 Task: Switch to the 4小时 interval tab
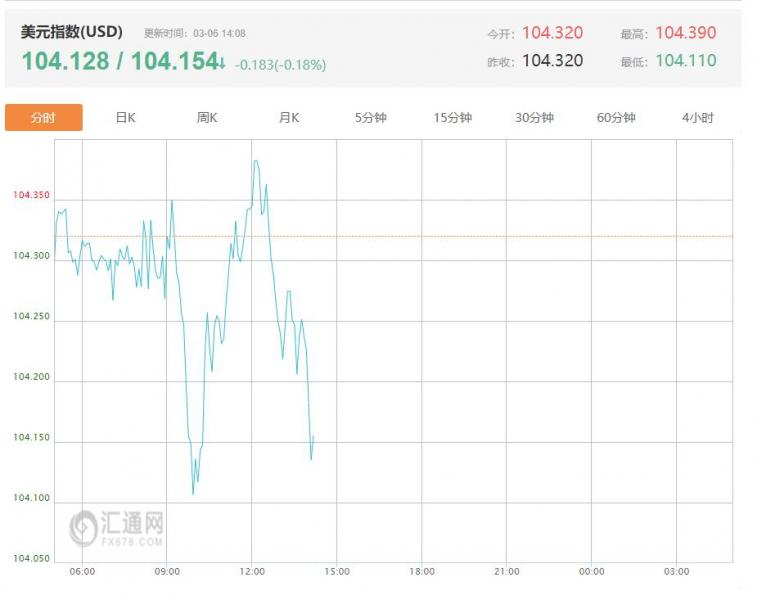tap(698, 118)
